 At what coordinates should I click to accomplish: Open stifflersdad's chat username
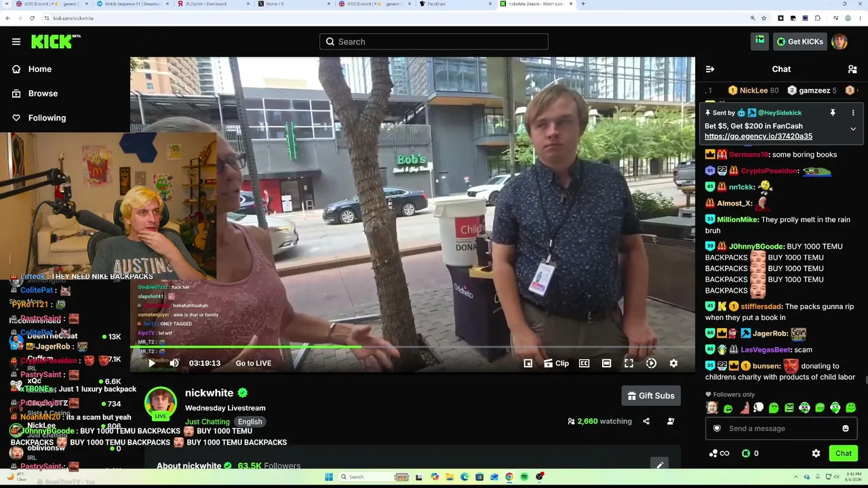[761, 306]
